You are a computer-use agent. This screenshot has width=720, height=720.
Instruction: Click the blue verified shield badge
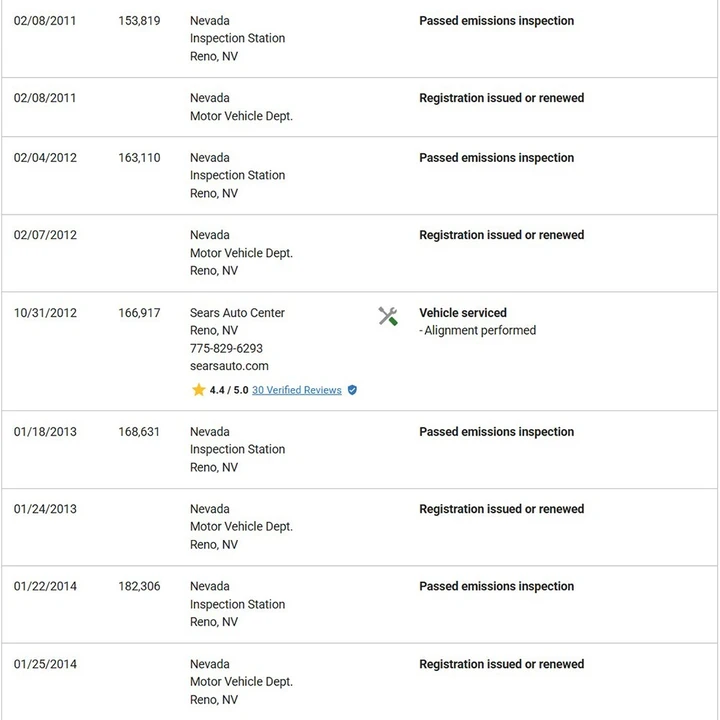(352, 390)
